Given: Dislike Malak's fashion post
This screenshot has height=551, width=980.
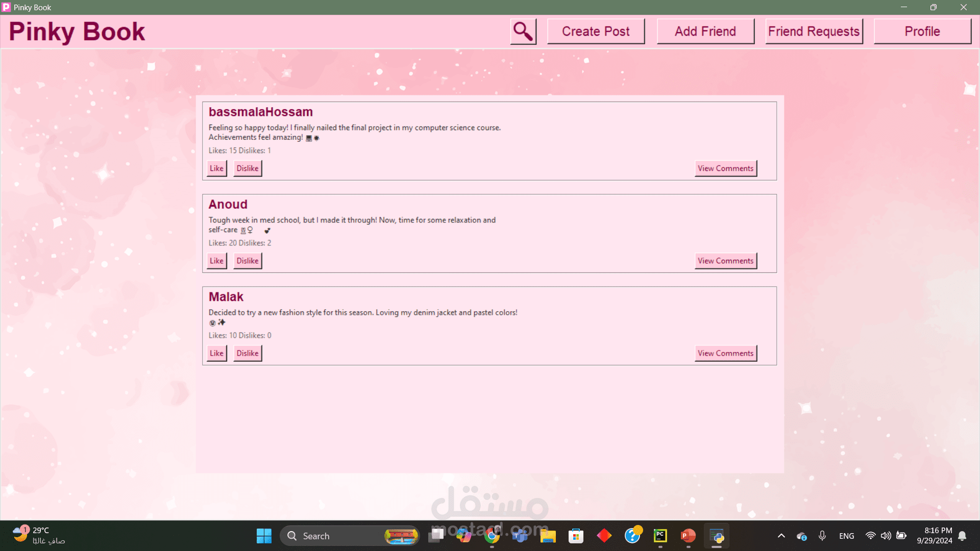Looking at the screenshot, I should point(248,353).
